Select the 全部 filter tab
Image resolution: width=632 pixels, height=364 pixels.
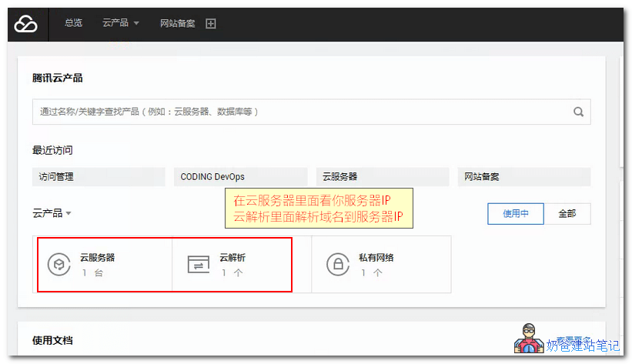[x=567, y=214]
